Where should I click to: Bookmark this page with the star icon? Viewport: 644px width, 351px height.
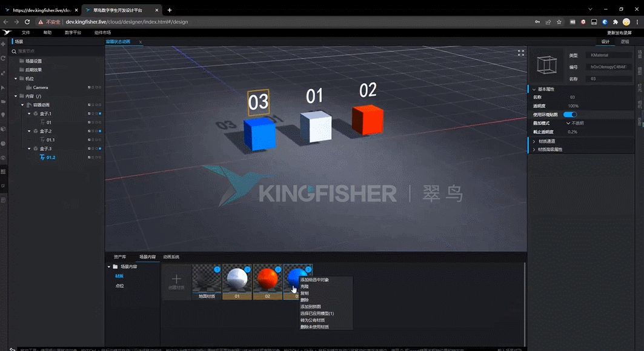559,22
